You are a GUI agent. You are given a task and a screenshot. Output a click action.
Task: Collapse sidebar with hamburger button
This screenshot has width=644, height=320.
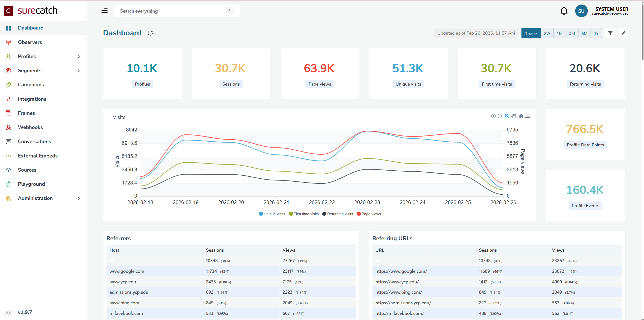point(104,11)
